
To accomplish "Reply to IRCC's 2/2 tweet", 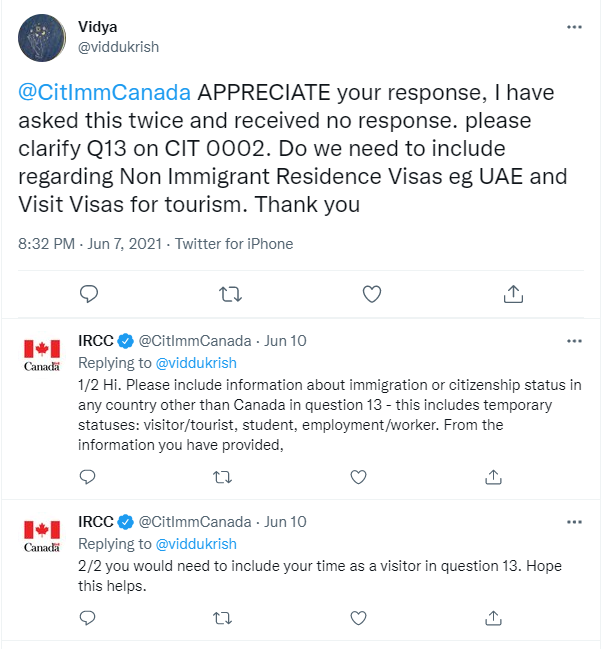I will click(88, 618).
